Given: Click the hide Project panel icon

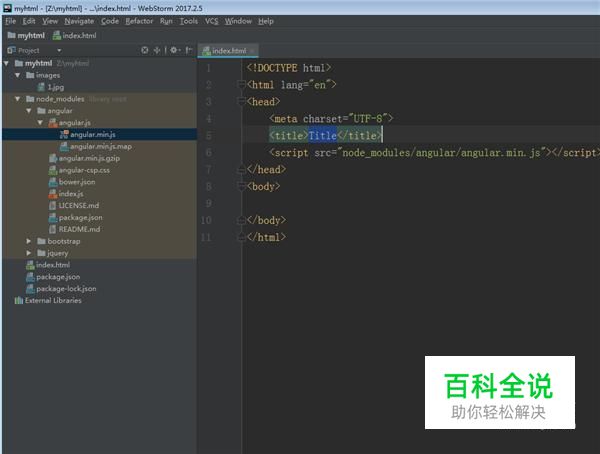Looking at the screenshot, I should click(189, 50).
